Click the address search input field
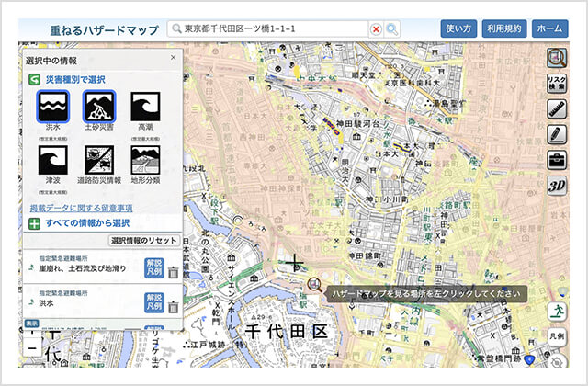588x386 pixels. 267,28
